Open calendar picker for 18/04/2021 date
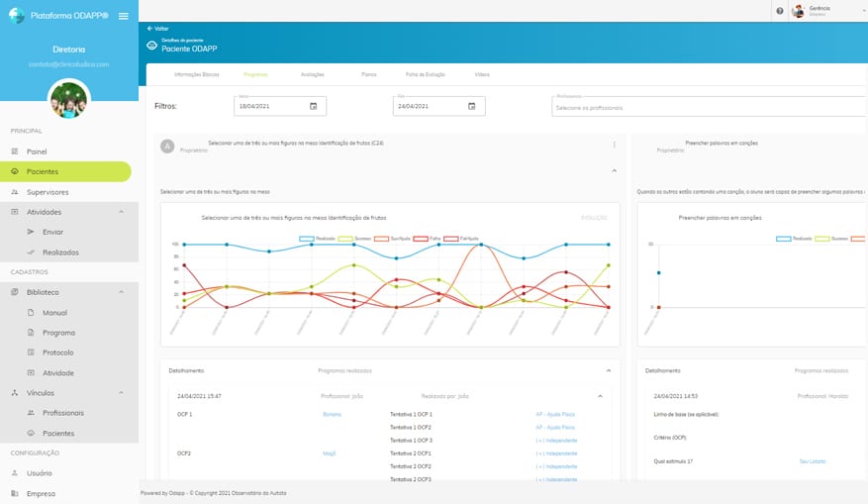This screenshot has width=868, height=504. pyautogui.click(x=314, y=106)
